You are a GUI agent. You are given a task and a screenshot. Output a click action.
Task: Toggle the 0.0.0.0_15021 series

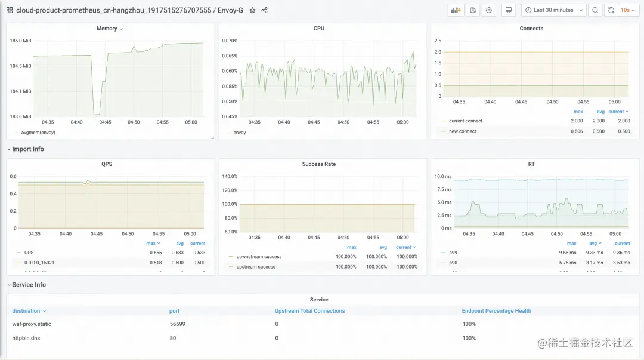pos(39,263)
